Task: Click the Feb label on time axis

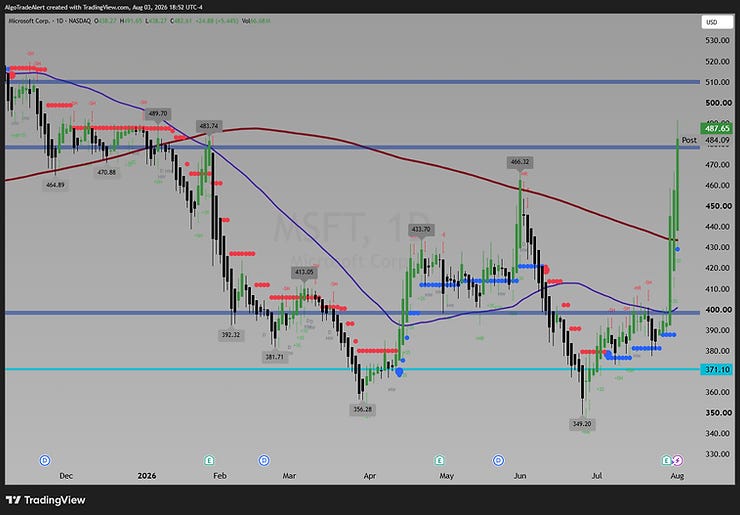Action: pos(220,476)
